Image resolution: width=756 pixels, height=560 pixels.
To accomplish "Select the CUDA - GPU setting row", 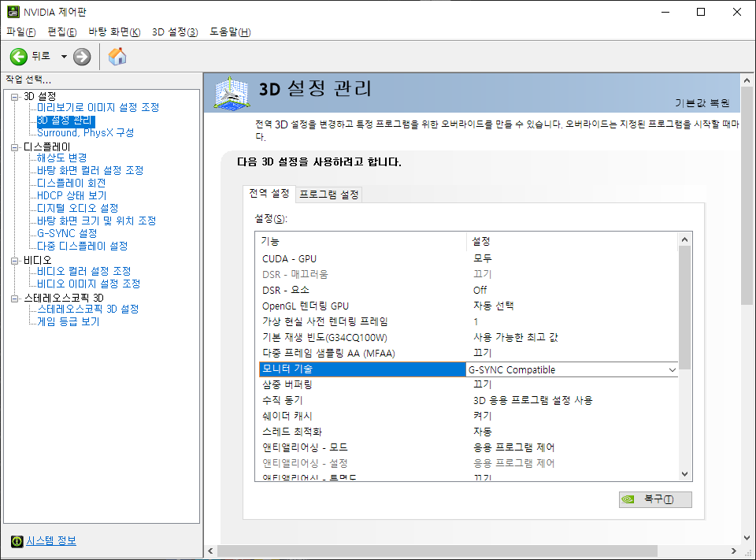I will coord(468,258).
